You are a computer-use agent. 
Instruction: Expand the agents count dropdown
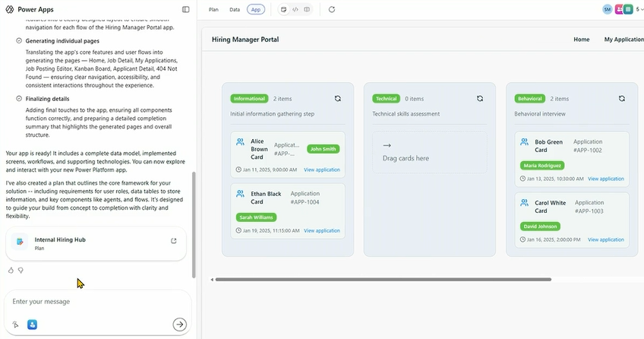pyautogui.click(x=639, y=9)
